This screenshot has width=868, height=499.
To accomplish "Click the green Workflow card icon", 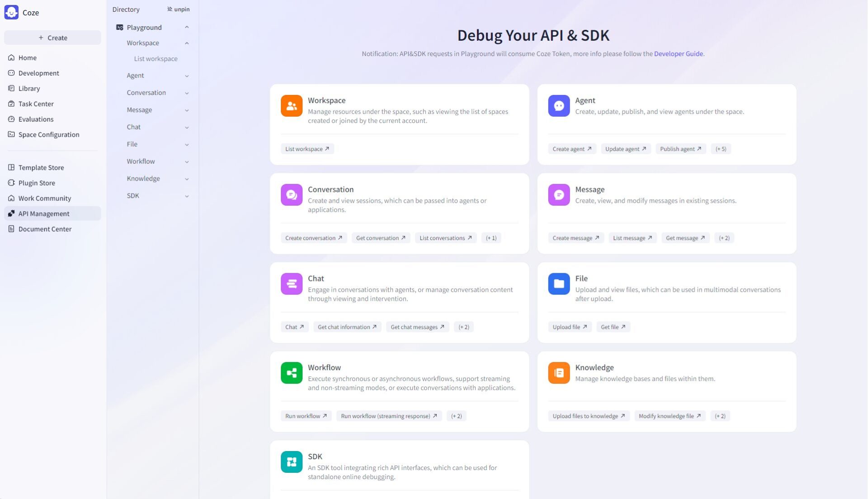I will click(x=291, y=373).
